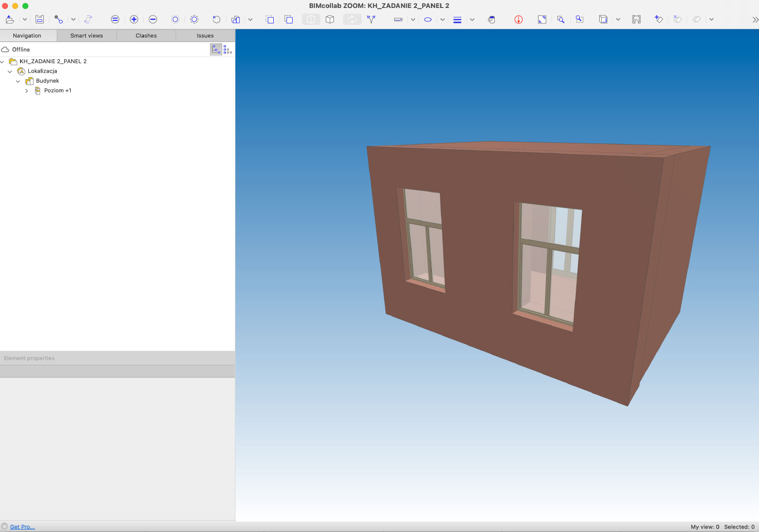Click the Get Pro link
759x532 pixels.
click(22, 527)
